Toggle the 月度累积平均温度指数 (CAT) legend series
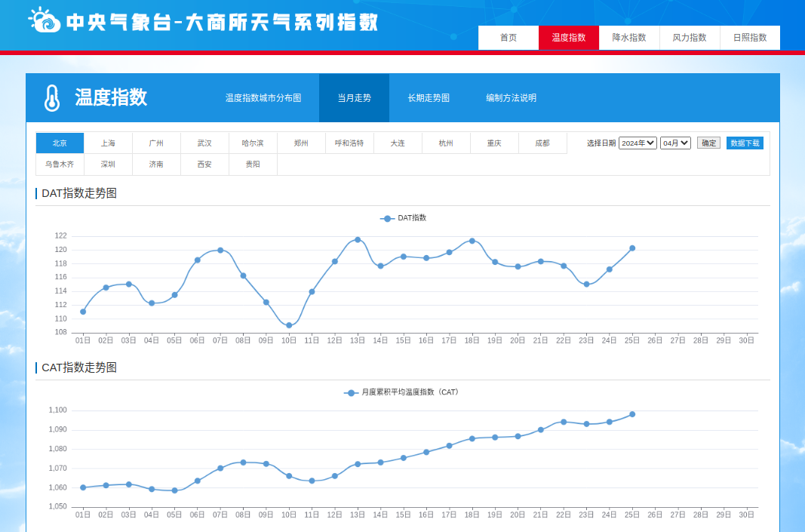Screen dimensions: 805x532 351,392
